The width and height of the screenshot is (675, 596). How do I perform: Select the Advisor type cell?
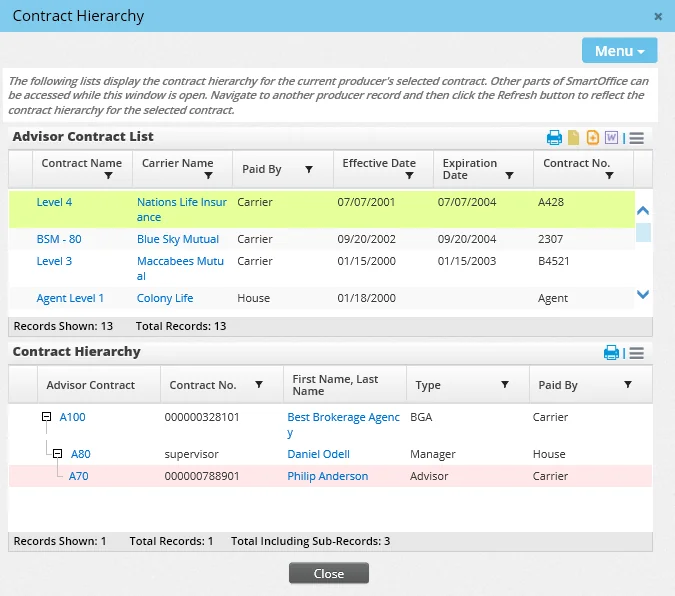[429, 476]
